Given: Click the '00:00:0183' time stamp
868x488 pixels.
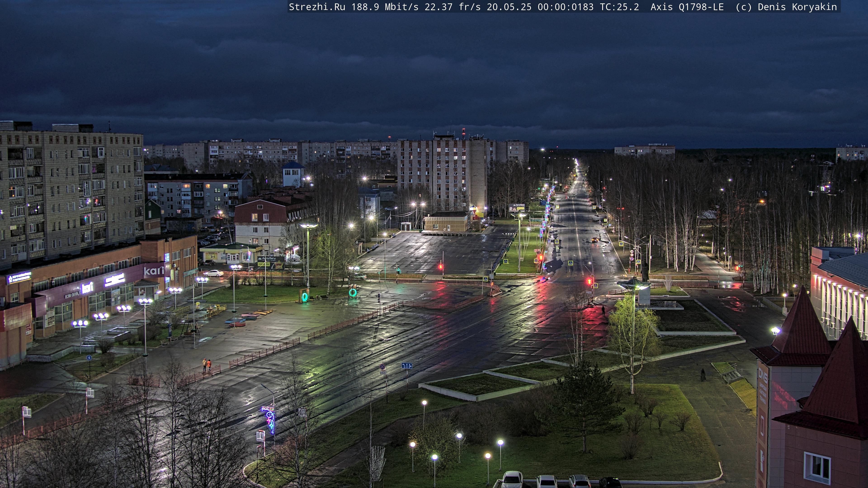Looking at the screenshot, I should point(566,7).
